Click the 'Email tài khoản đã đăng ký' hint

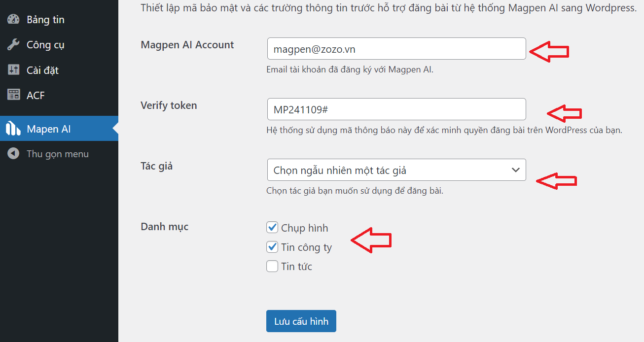(350, 69)
